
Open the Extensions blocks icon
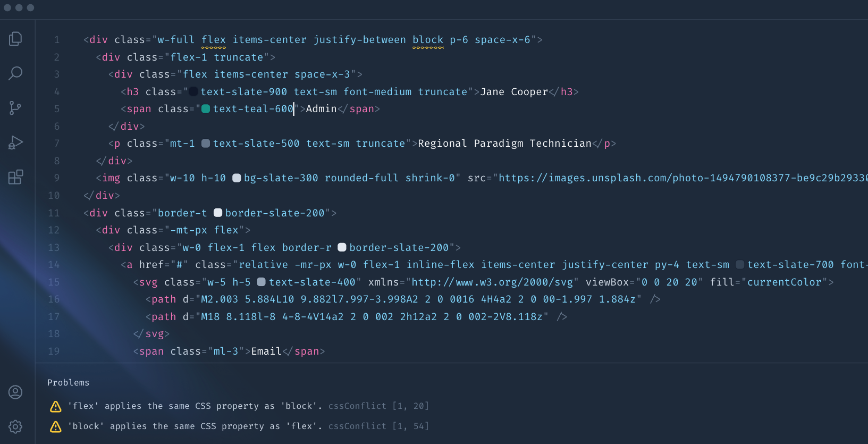15,177
